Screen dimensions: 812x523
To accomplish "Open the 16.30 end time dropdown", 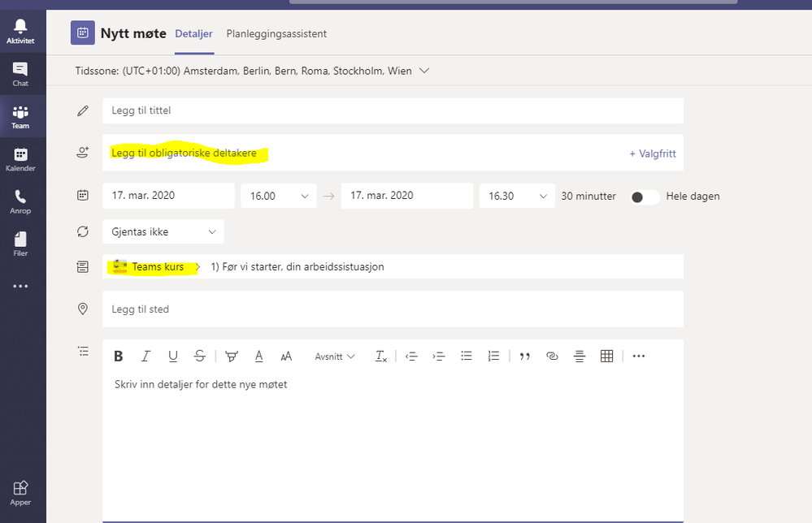I will [x=517, y=196].
